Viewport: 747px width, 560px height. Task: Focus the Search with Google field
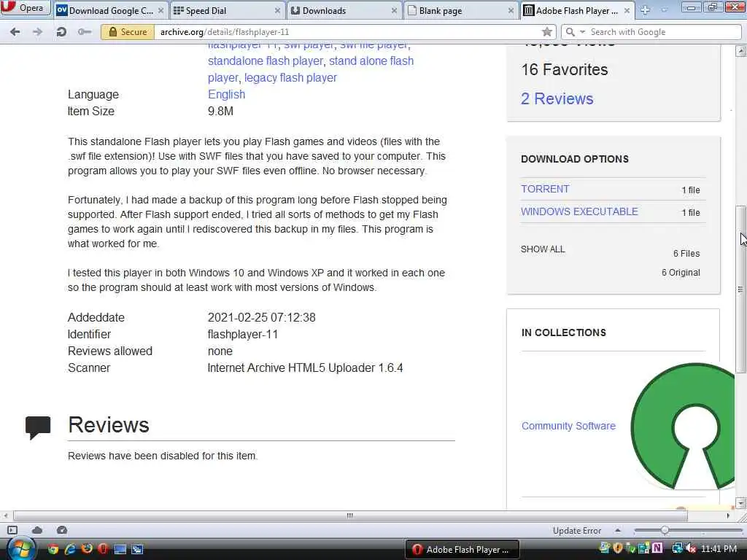[x=664, y=32]
